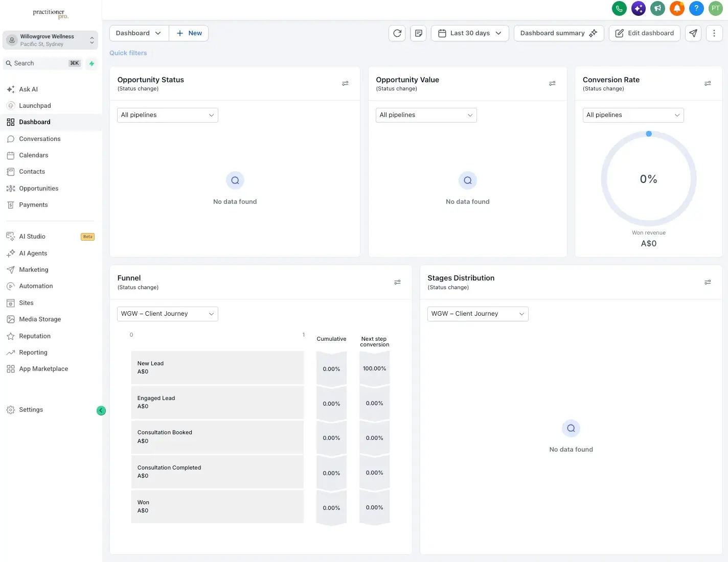
Task: Click the Search field in sidebar
Action: tap(43, 63)
